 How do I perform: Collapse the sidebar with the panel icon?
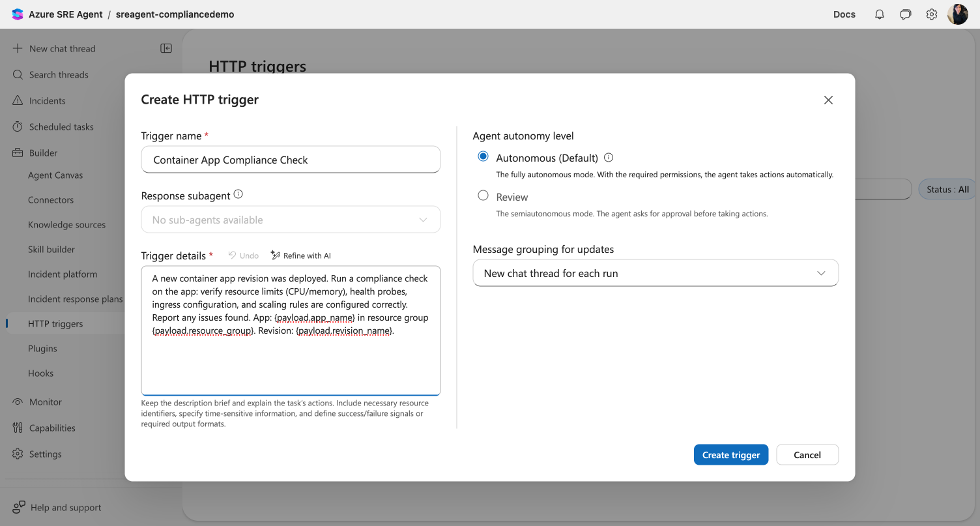166,48
